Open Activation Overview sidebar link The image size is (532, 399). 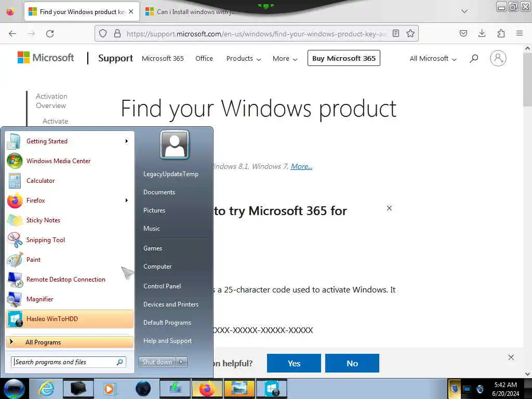51,101
